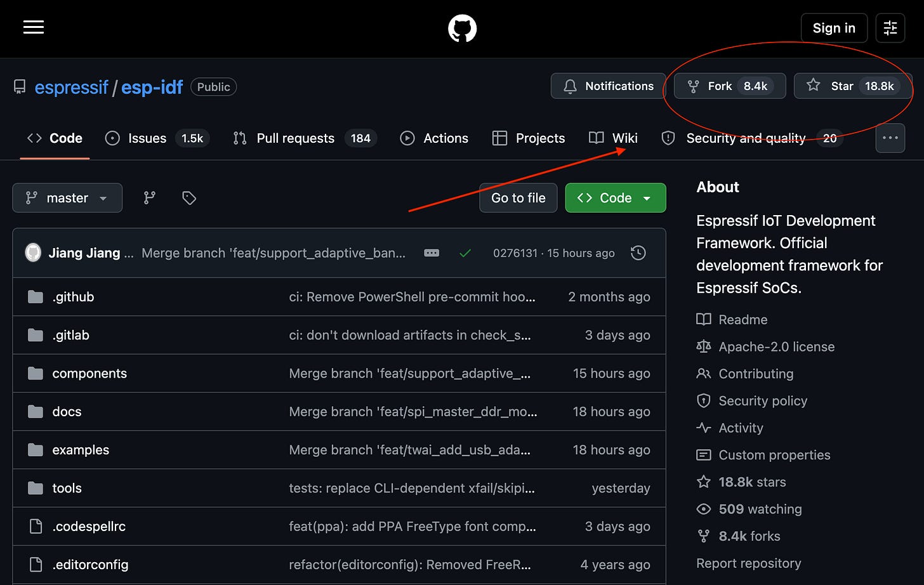This screenshot has height=585, width=924.
Task: View the 8.4k forks list
Action: (738, 536)
